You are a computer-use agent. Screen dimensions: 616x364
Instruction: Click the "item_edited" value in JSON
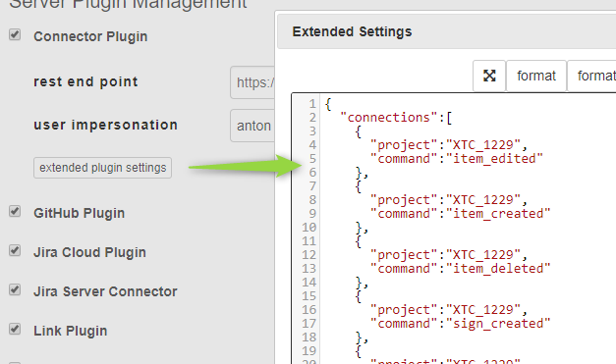click(x=494, y=159)
